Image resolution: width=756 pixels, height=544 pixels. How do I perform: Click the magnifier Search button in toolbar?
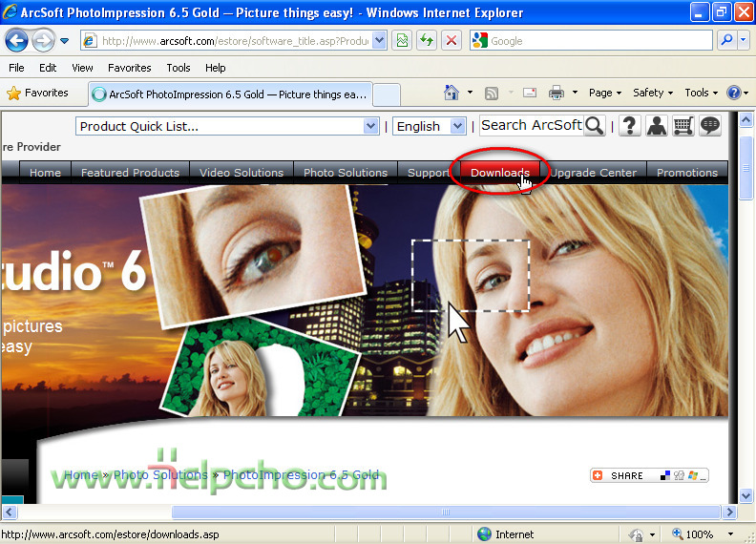pyautogui.click(x=726, y=40)
